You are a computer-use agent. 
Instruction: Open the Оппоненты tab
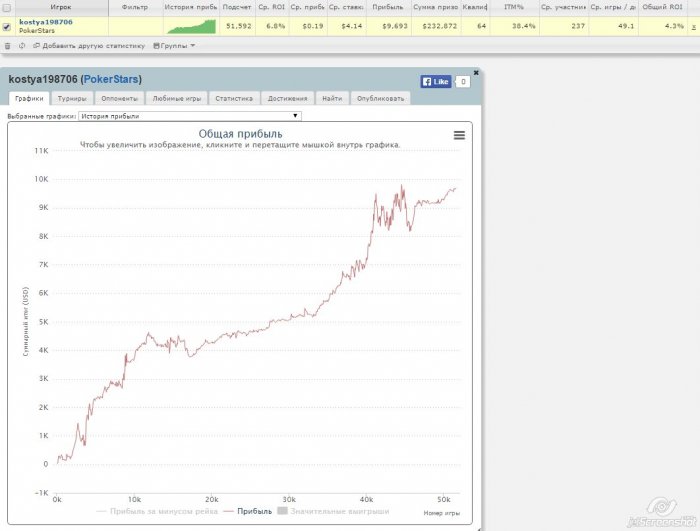(x=119, y=98)
